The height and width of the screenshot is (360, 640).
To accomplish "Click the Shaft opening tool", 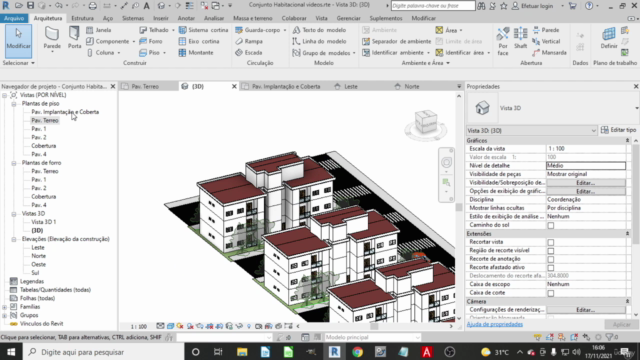I will [520, 38].
